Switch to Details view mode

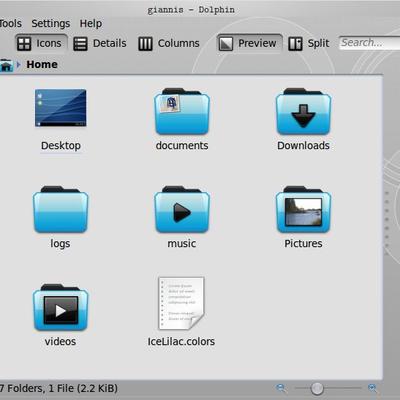[100, 43]
